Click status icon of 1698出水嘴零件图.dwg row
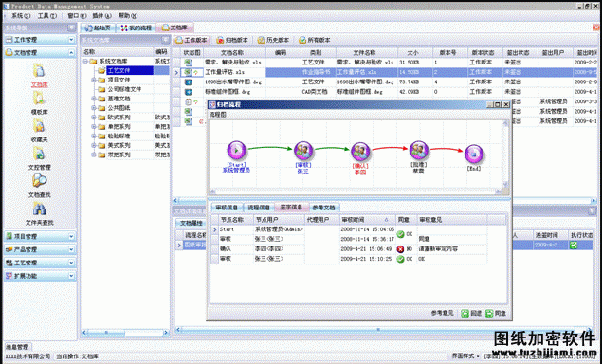This screenshot has width=602, height=364. pos(188,82)
